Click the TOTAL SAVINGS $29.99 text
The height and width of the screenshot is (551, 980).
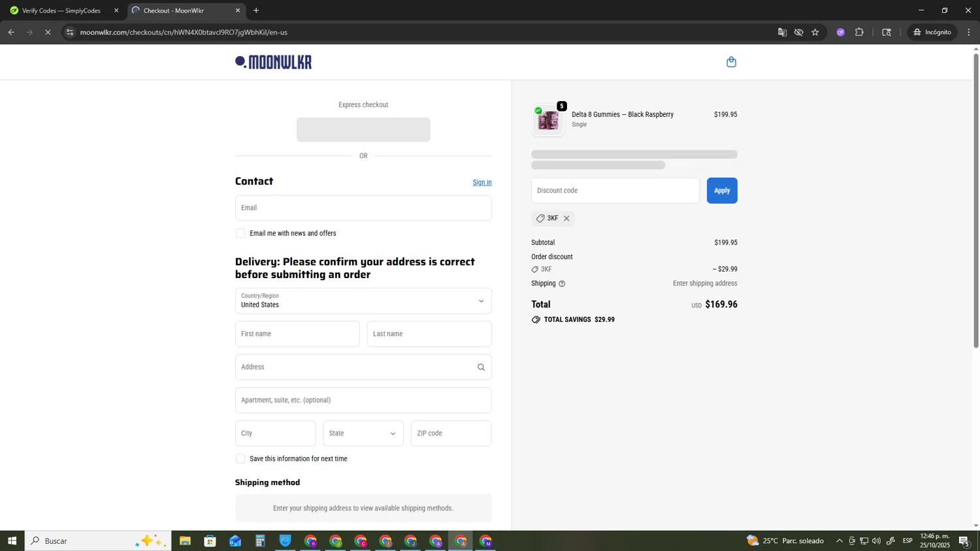580,320
